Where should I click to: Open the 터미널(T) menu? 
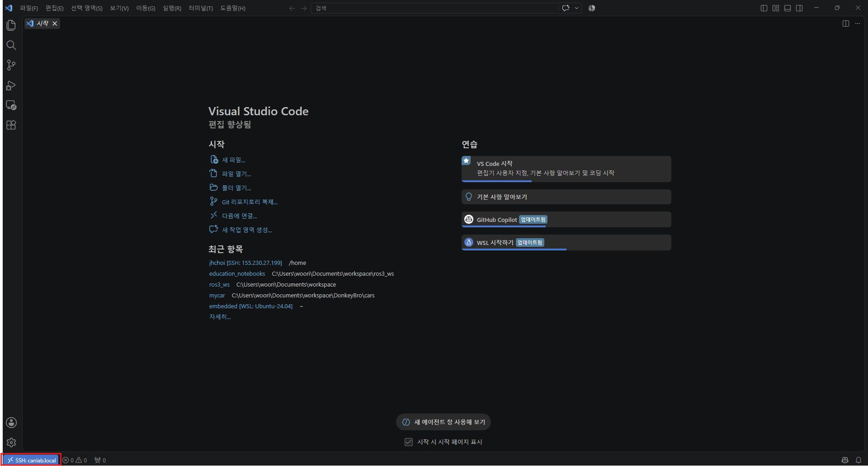(201, 8)
